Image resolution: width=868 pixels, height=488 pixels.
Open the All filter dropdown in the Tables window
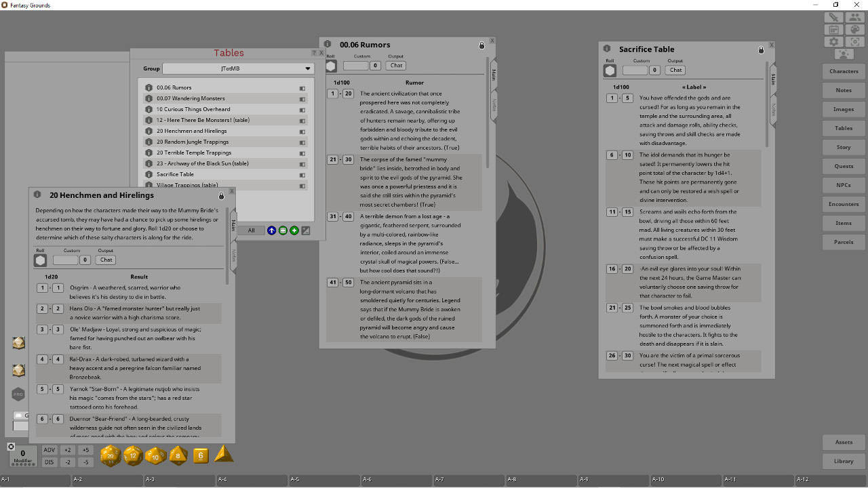251,230
